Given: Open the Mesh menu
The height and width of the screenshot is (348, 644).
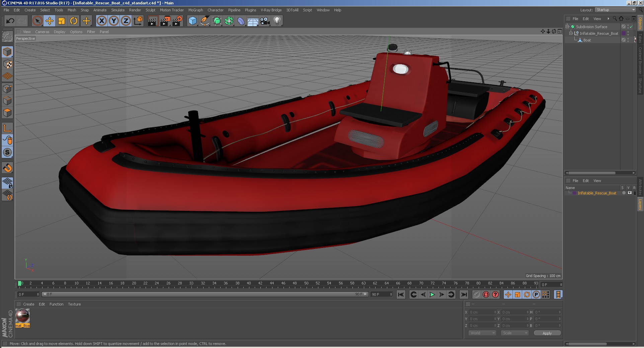Looking at the screenshot, I should tap(72, 10).
